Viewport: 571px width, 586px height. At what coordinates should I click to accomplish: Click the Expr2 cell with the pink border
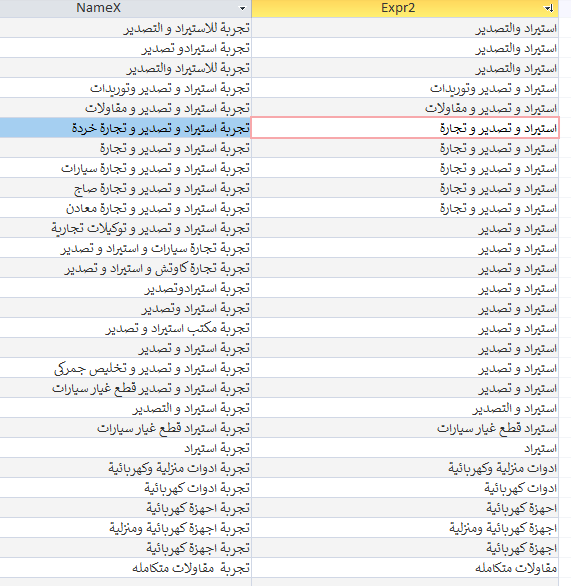[405, 128]
